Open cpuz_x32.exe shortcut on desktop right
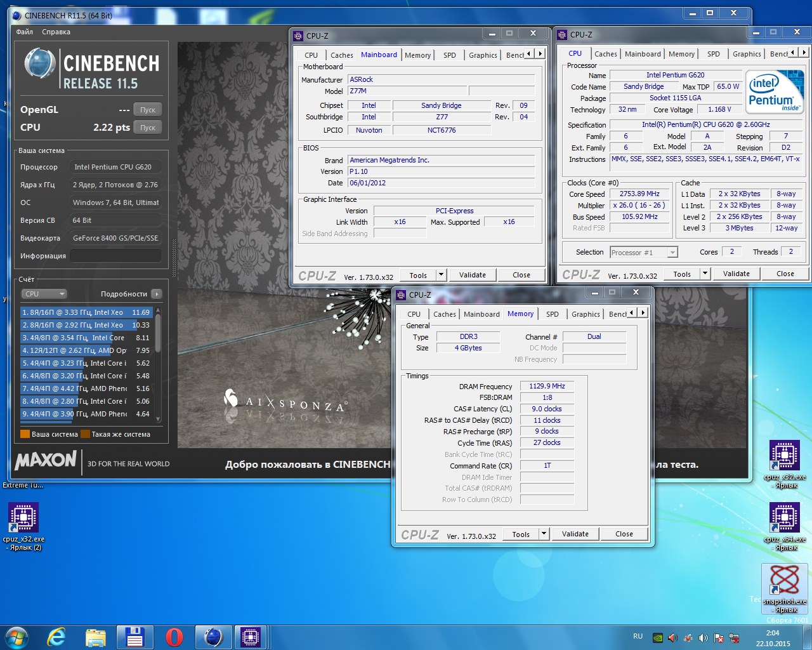The width and height of the screenshot is (812, 650). coord(785,465)
